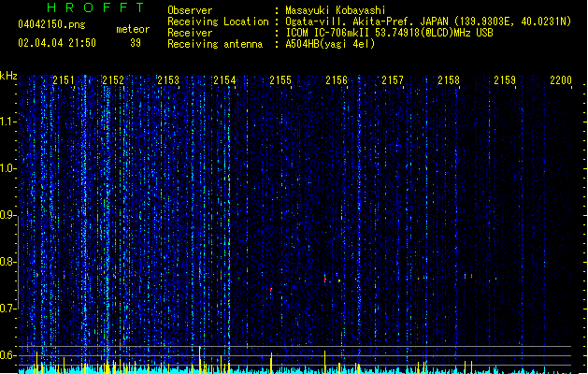Click the HROFFT title text
Screen dimensions: 588x374
pyautogui.click(x=95, y=7)
